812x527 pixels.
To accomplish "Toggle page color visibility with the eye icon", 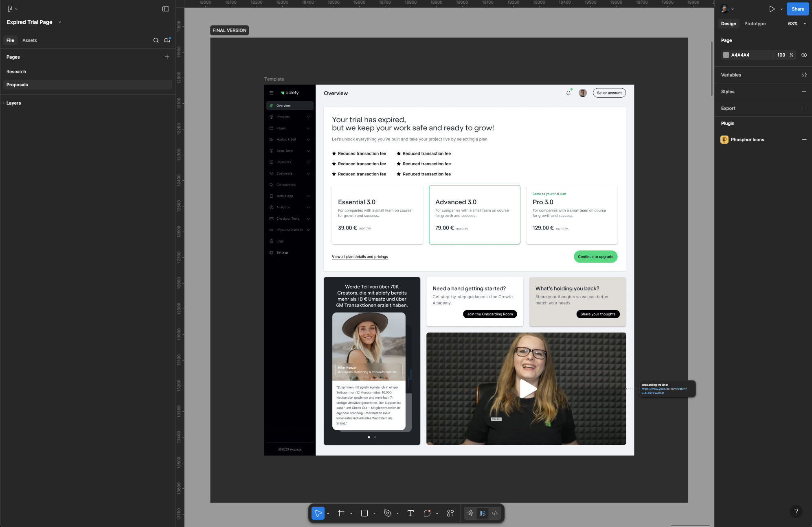I will point(804,55).
